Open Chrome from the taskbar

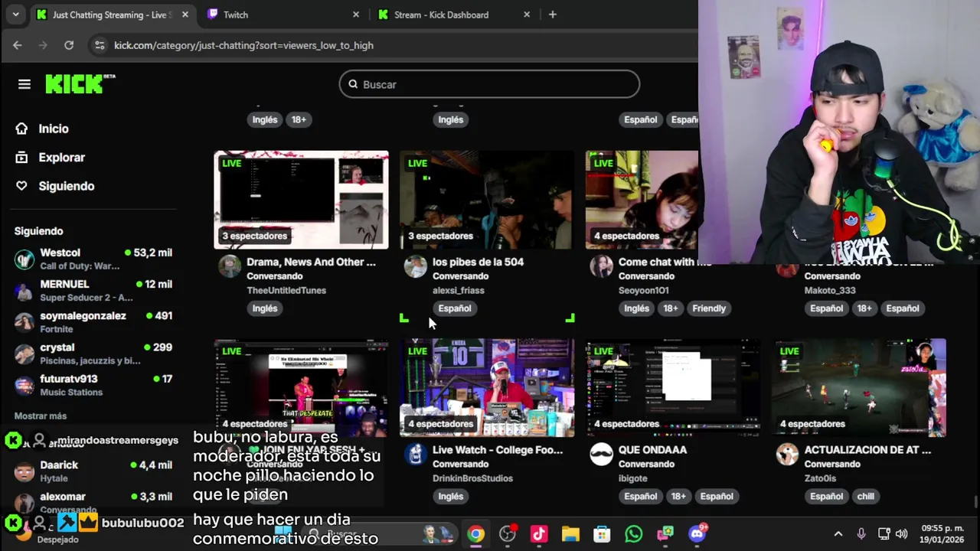click(x=476, y=534)
